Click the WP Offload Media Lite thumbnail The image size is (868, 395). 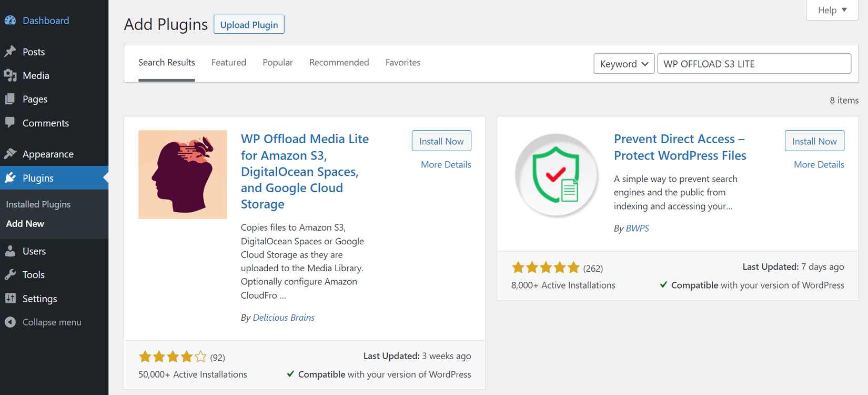tap(183, 174)
